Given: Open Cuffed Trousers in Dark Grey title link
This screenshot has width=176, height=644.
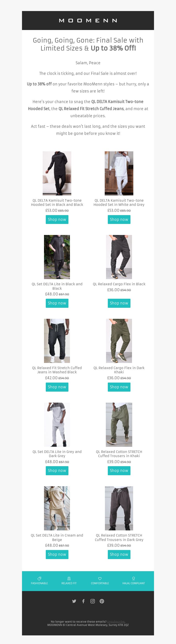Looking at the screenshot, I should point(119,537).
